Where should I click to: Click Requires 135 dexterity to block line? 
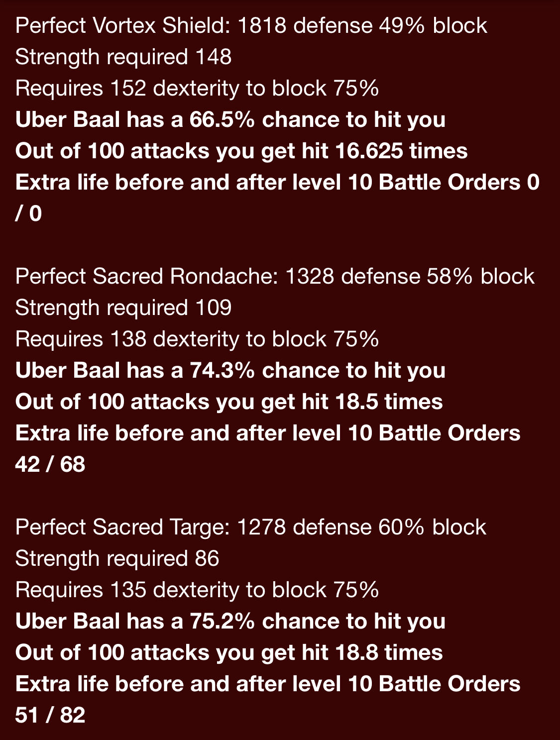click(x=197, y=590)
